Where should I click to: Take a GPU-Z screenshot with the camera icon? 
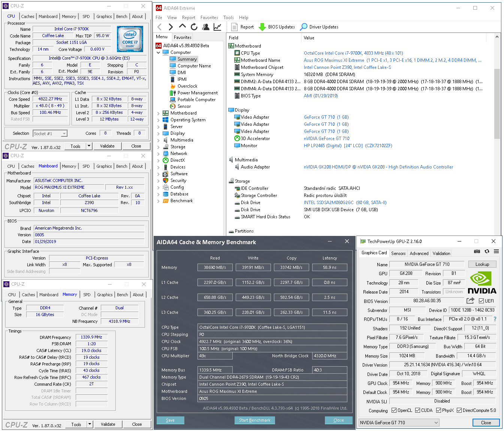tap(477, 251)
